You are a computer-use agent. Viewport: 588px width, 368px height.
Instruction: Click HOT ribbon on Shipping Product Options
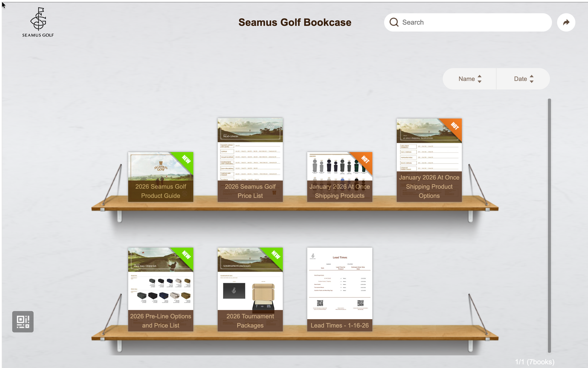click(454, 126)
